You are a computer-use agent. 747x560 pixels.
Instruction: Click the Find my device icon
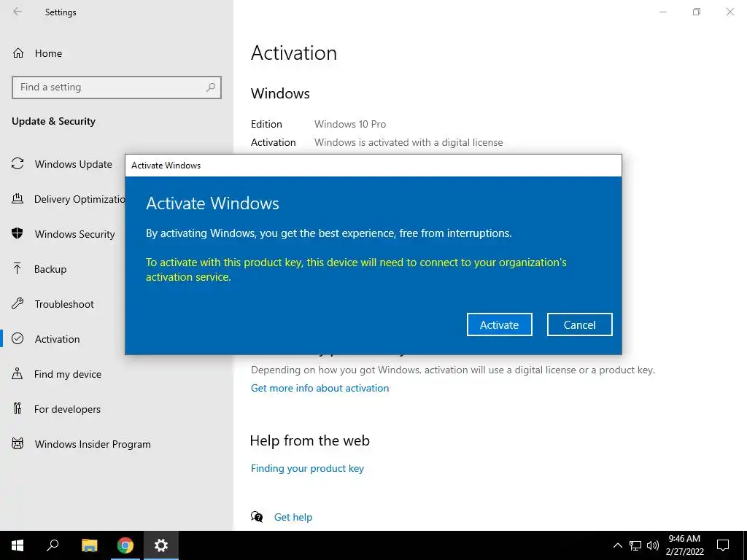click(x=18, y=373)
